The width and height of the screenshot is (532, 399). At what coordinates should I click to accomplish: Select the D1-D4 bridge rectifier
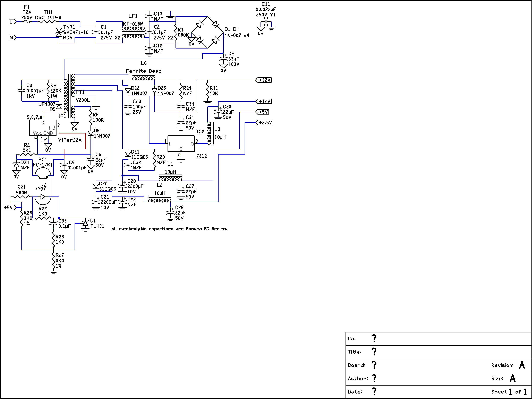(x=208, y=32)
